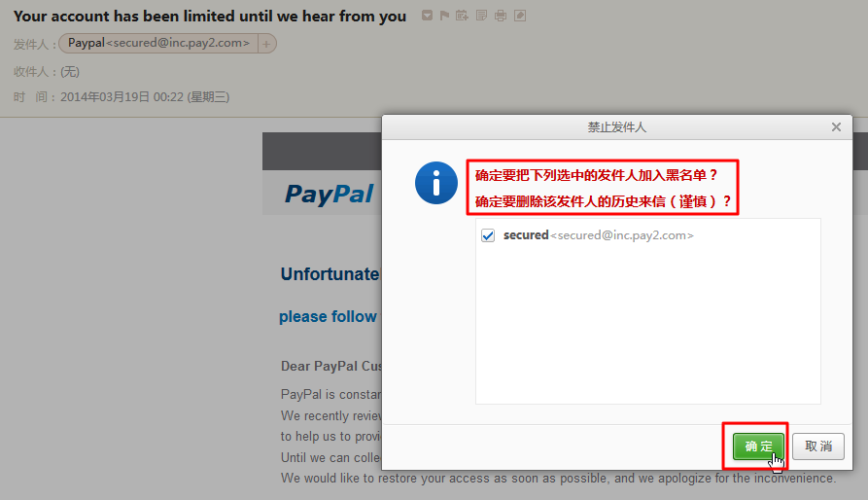Add email to calendar via calendar-plus icon
Screen dimensions: 868x500
point(463,16)
